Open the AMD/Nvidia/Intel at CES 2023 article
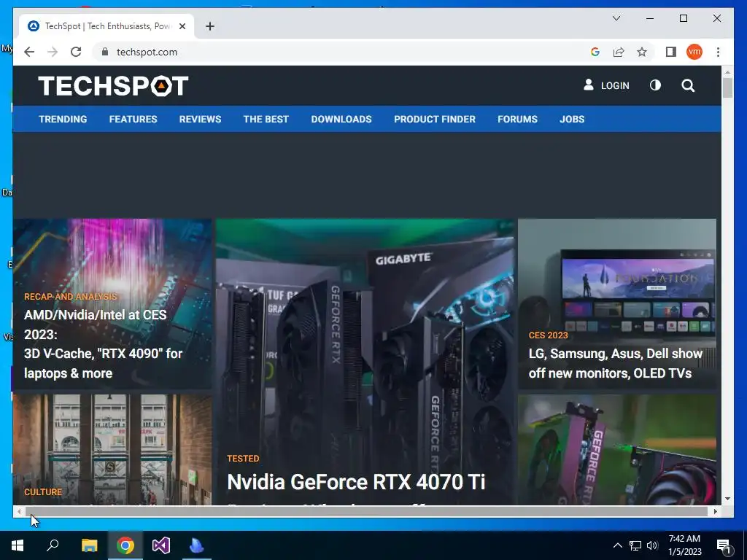Viewport: 747px width, 560px height. [103, 344]
